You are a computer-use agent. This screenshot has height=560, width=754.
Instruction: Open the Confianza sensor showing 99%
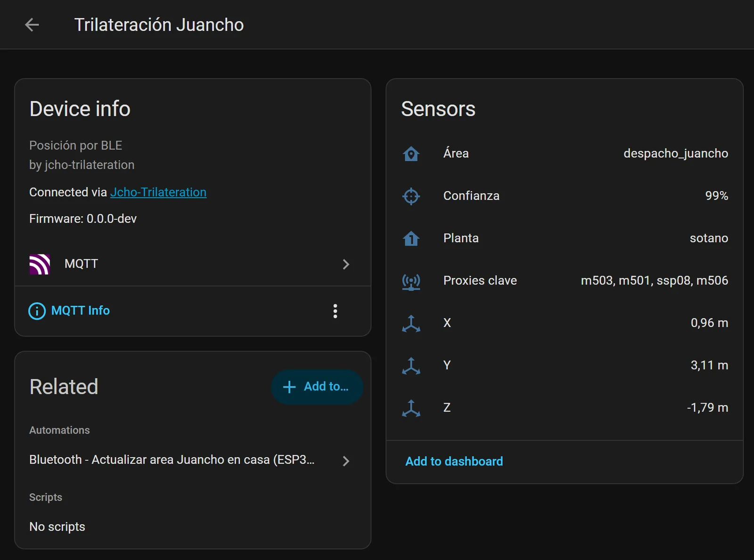click(565, 196)
